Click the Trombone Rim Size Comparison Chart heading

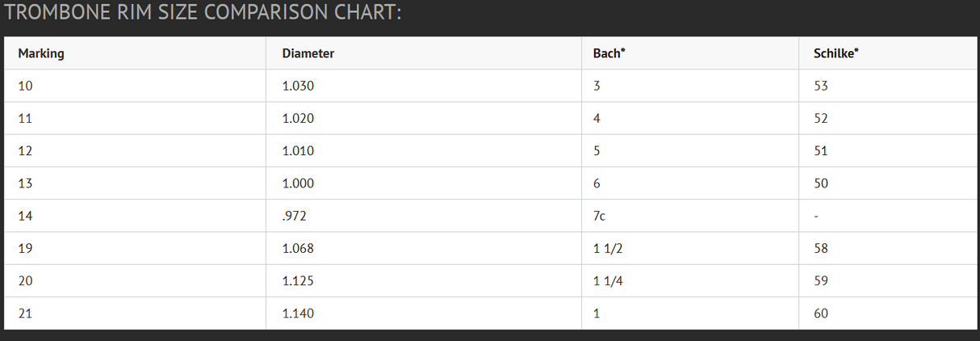(203, 14)
